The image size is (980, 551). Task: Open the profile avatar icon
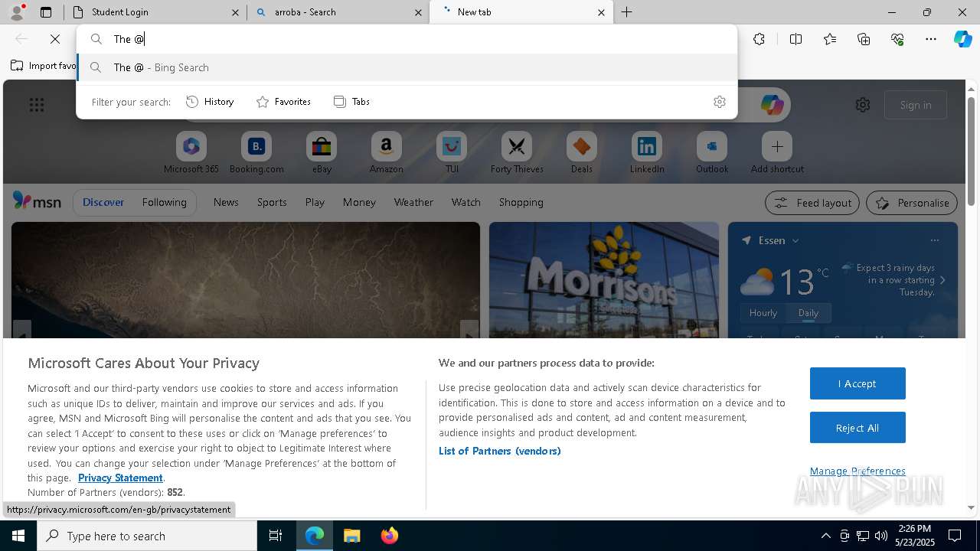point(17,12)
